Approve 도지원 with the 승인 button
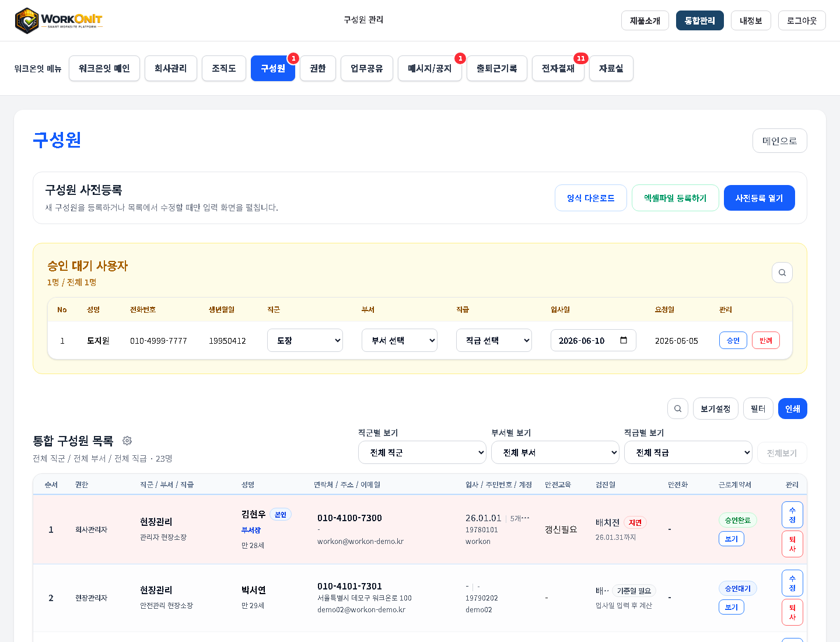Screen dimensions: 840x642 click(x=733, y=340)
